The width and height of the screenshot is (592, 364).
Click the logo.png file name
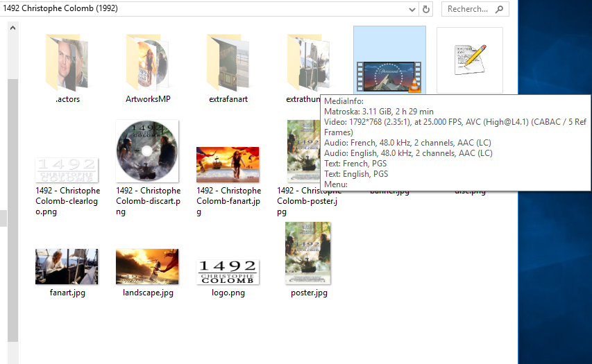click(228, 293)
